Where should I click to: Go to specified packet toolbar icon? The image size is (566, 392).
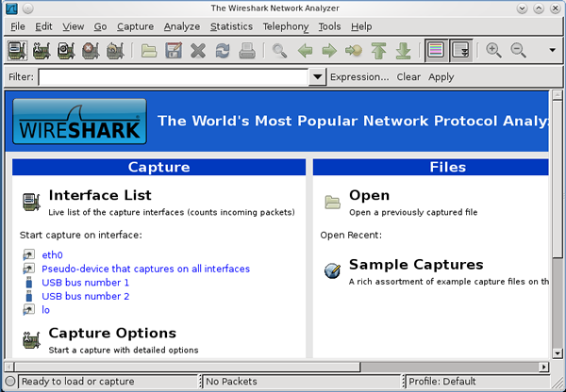(354, 51)
